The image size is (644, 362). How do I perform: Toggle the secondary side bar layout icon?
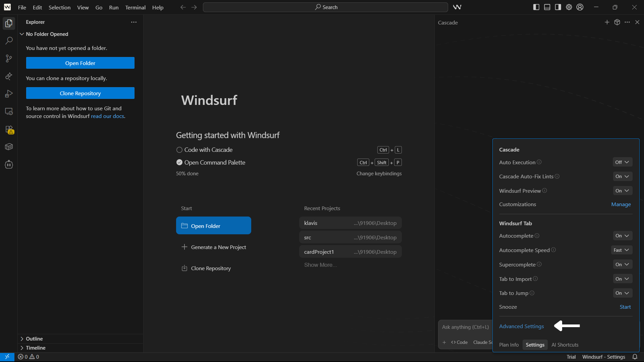point(558,7)
